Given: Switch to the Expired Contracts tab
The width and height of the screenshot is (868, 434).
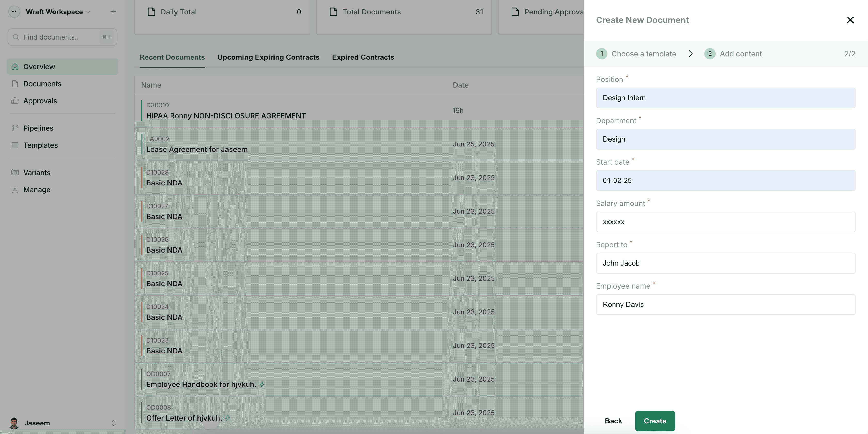Looking at the screenshot, I should (363, 57).
